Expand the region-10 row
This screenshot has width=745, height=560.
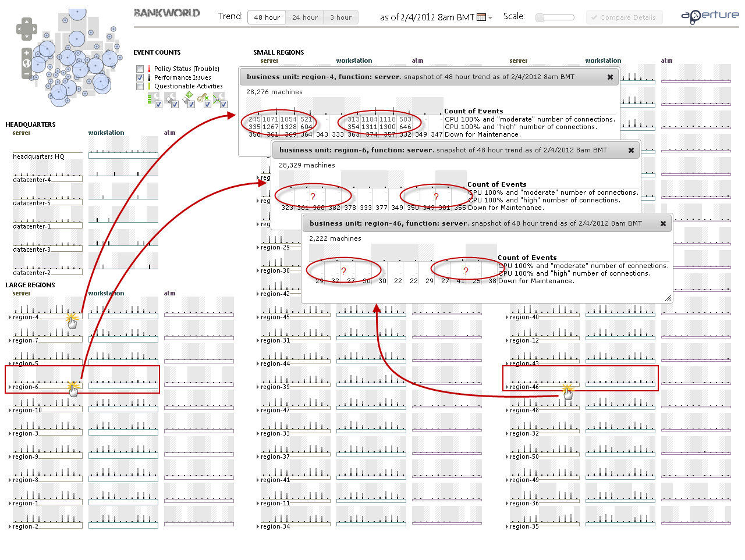(10, 411)
